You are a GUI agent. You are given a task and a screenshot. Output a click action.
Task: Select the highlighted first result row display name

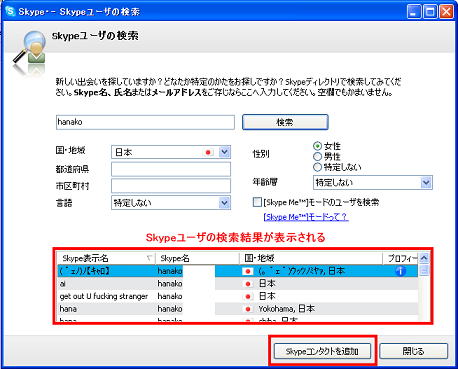[85, 271]
